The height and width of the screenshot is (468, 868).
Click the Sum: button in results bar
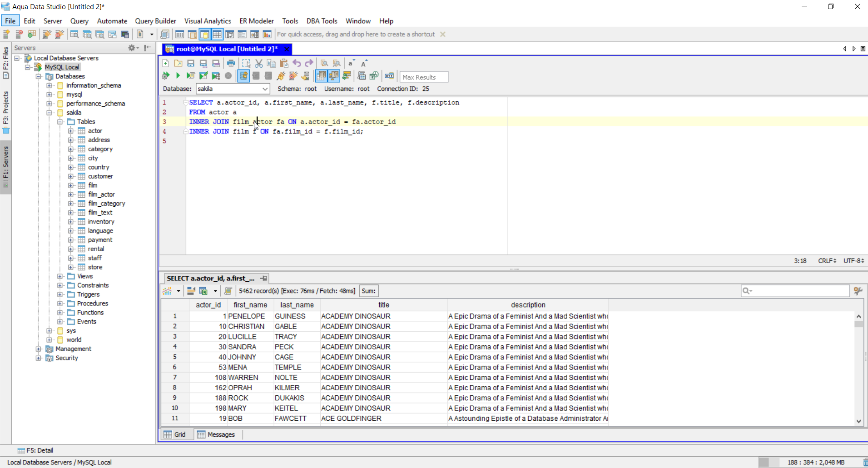click(368, 291)
